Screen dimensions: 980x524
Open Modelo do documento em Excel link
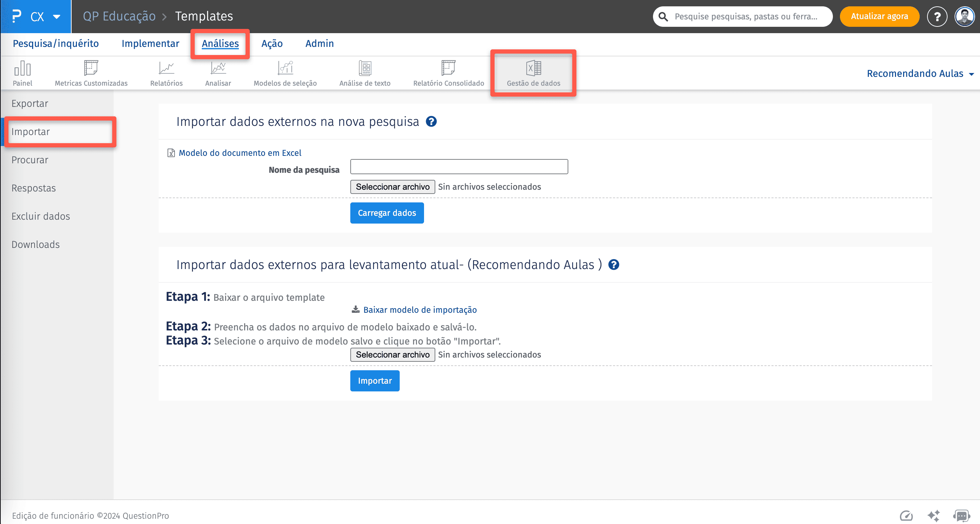coord(240,153)
